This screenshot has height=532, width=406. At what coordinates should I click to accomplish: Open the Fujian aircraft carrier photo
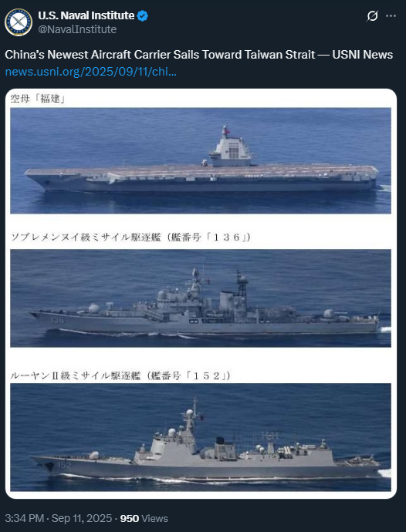point(201,160)
